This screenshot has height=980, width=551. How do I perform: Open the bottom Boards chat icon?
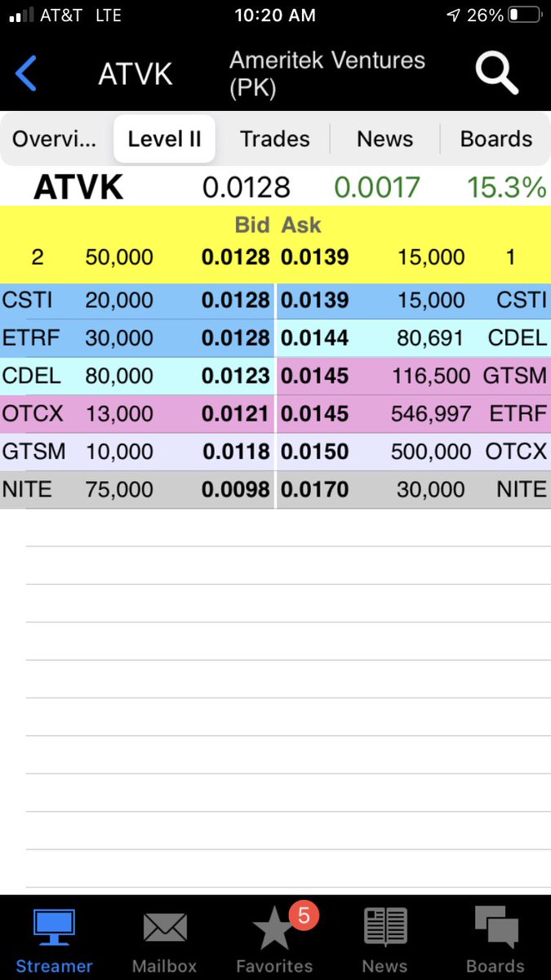pos(495,929)
